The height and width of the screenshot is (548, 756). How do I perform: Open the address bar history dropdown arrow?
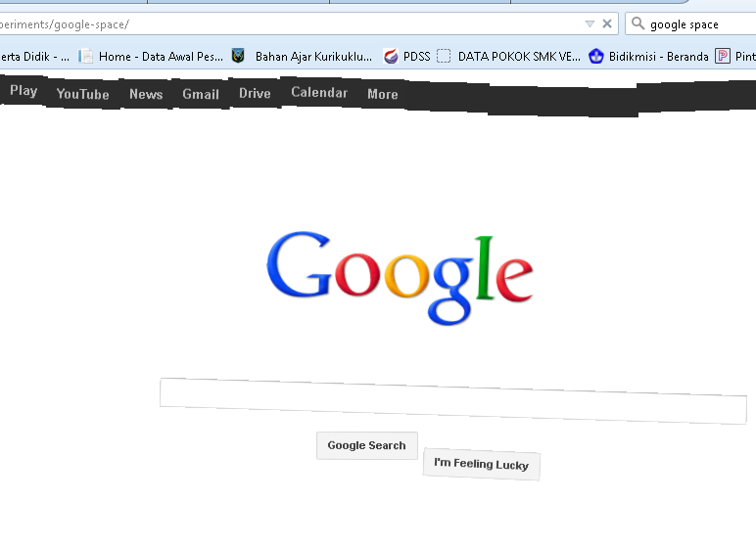(590, 23)
